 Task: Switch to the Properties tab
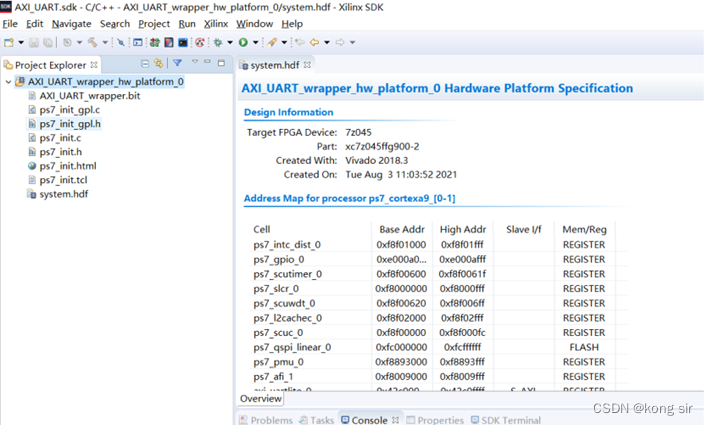click(x=435, y=420)
